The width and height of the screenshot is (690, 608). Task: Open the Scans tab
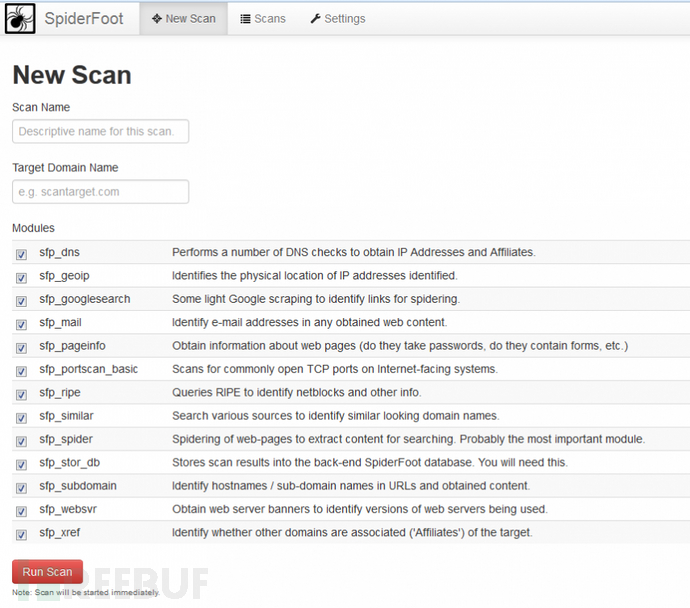263,18
